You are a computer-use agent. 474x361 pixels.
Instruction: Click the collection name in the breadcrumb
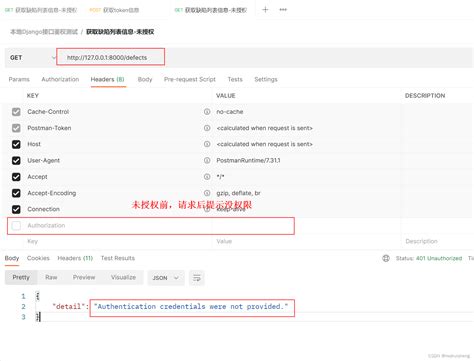pyautogui.click(x=44, y=32)
